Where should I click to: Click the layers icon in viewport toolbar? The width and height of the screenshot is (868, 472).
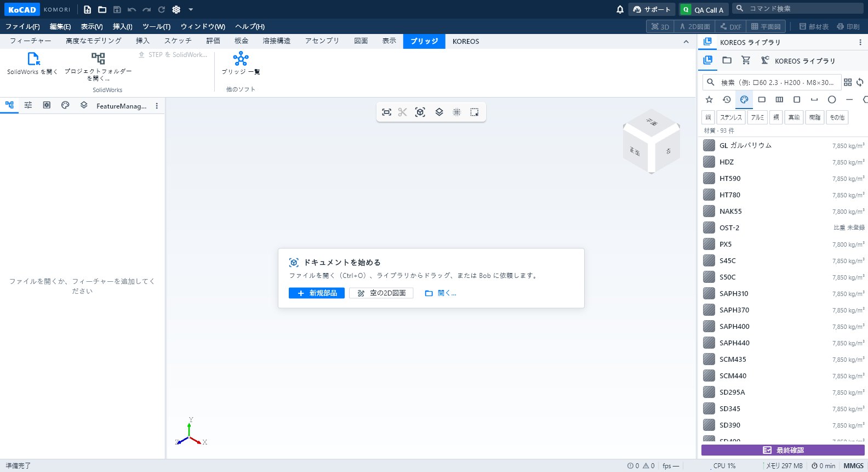[x=439, y=112]
